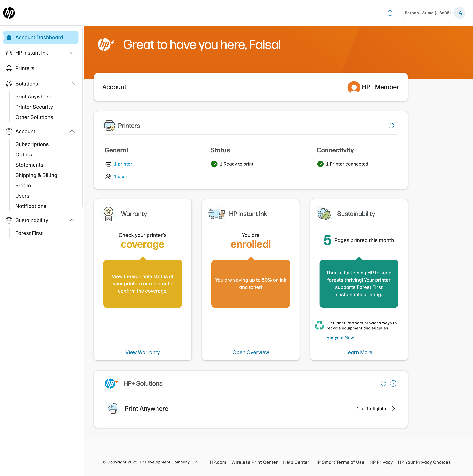Click the HP Instant Ink delivery truck icon

tap(216, 214)
